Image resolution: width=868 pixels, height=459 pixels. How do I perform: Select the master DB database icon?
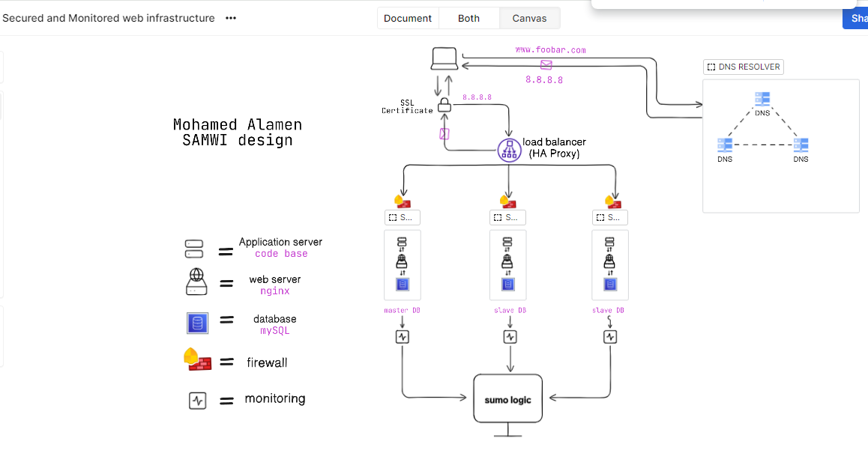403,285
